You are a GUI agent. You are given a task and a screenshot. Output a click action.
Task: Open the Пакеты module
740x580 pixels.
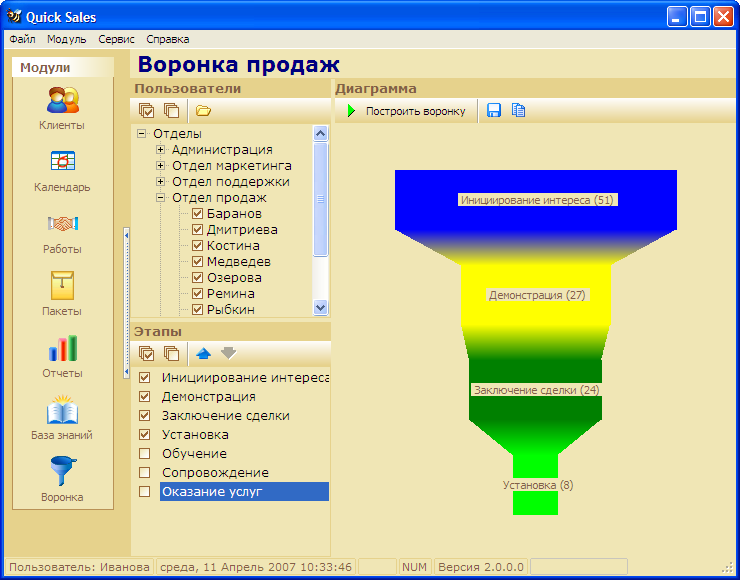62,294
